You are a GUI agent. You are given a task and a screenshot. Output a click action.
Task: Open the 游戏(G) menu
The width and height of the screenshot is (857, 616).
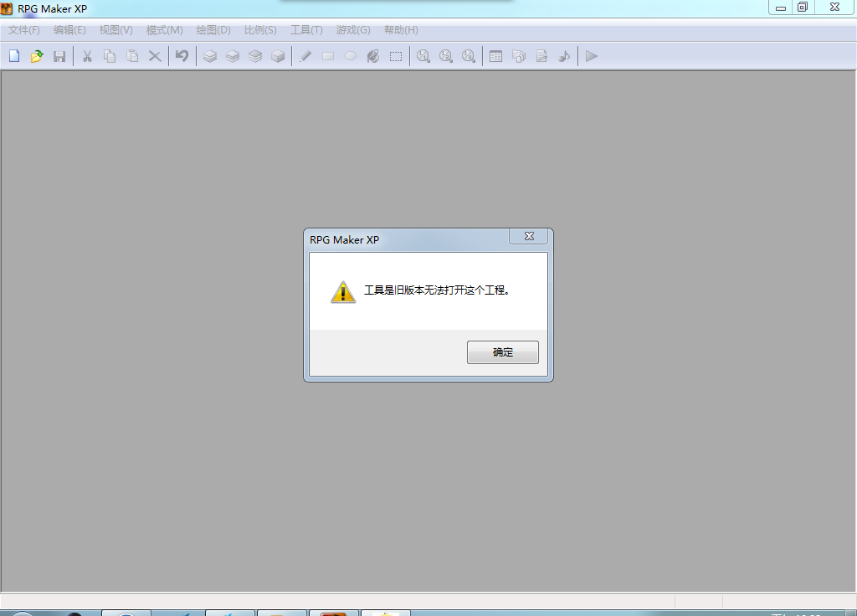tap(353, 30)
